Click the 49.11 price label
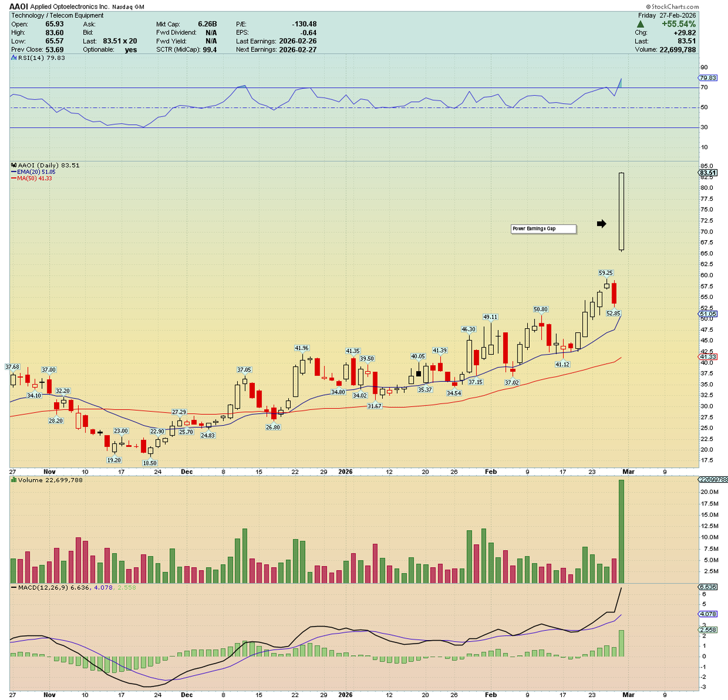The image size is (728, 700). (490, 317)
